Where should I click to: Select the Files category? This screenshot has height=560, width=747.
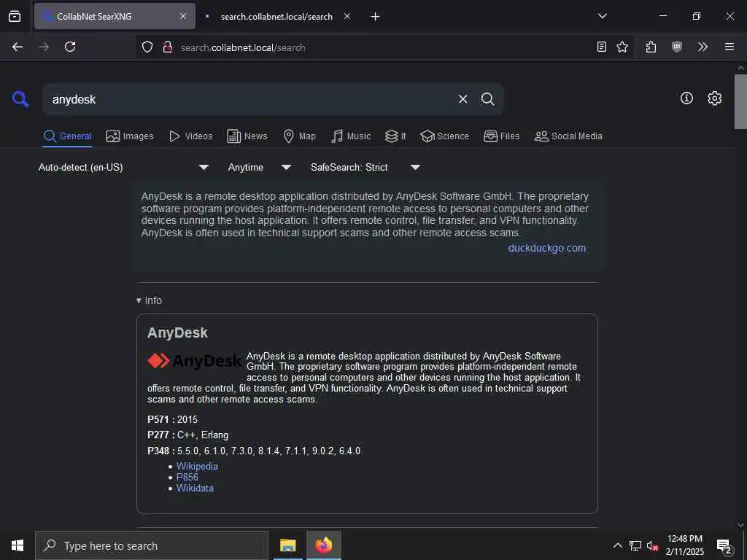pos(501,136)
